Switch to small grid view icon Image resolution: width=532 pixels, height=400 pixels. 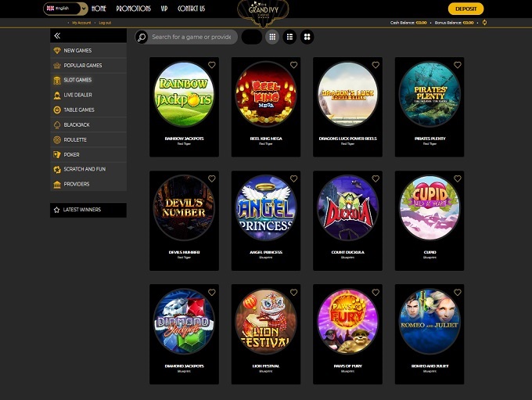pos(272,37)
